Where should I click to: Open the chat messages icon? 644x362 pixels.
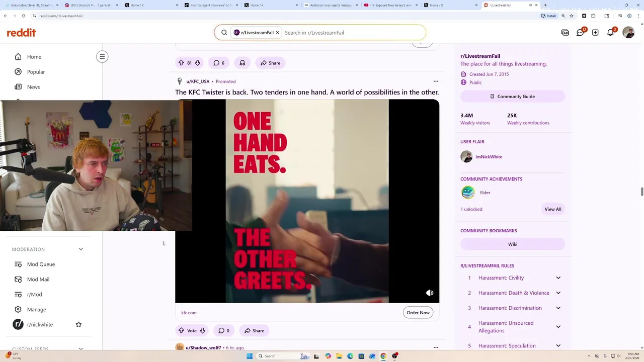pos(580,33)
